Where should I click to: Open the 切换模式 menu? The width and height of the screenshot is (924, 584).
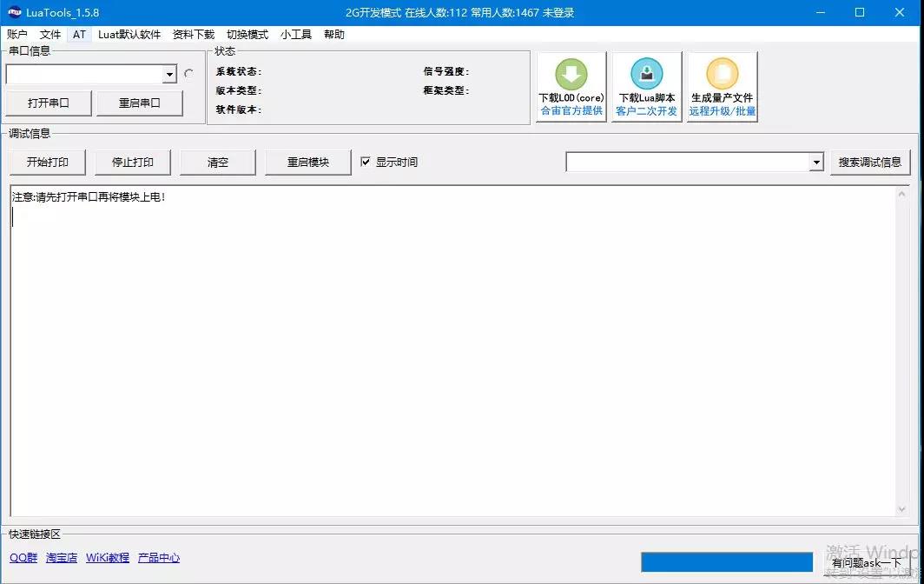(x=247, y=34)
